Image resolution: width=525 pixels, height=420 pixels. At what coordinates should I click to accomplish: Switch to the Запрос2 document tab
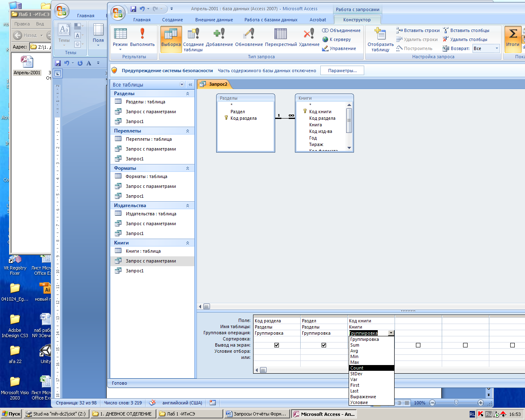click(x=215, y=84)
